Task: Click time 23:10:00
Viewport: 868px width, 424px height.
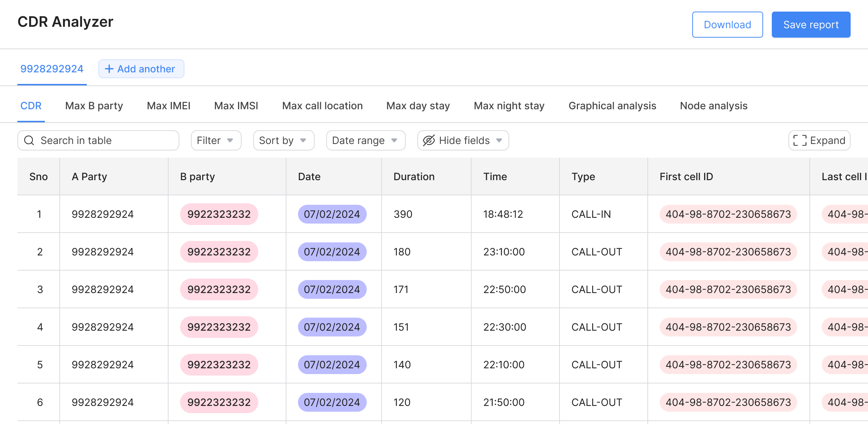Action: pyautogui.click(x=504, y=252)
